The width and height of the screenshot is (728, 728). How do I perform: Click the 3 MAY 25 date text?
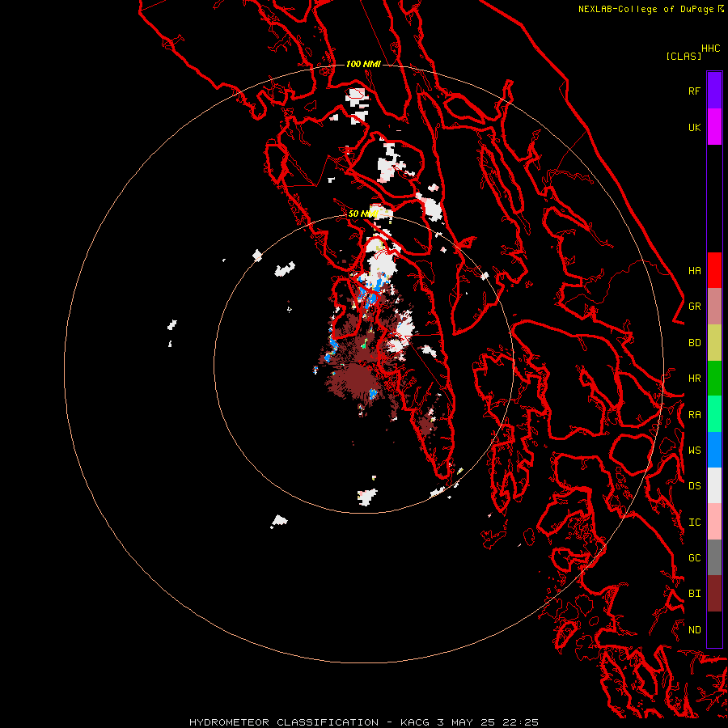467,722
